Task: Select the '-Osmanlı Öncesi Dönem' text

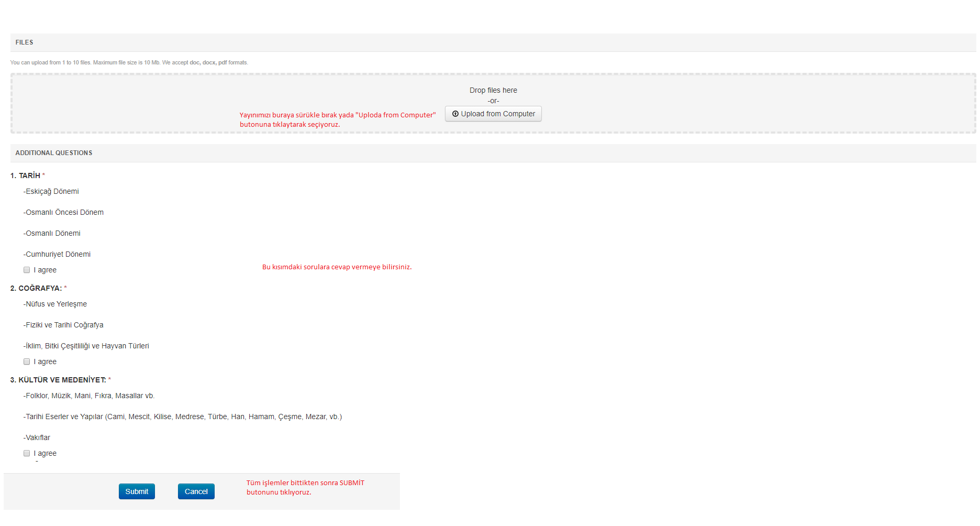Action: [x=63, y=212]
